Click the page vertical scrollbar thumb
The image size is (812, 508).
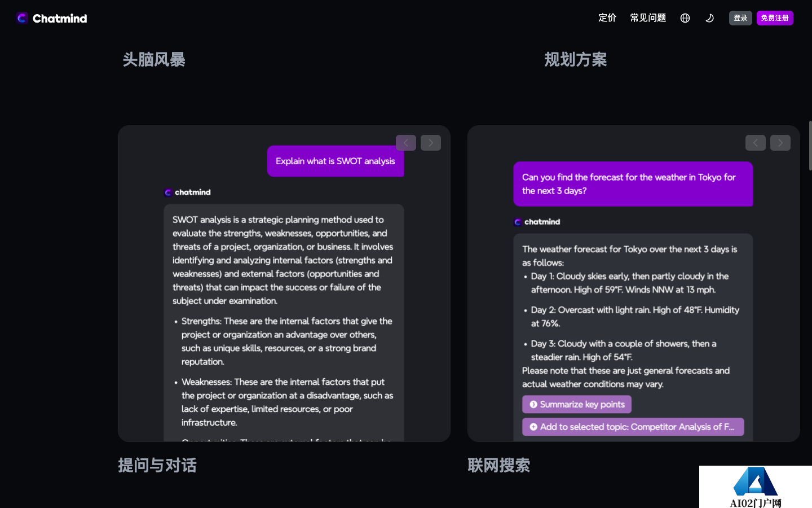[810, 146]
